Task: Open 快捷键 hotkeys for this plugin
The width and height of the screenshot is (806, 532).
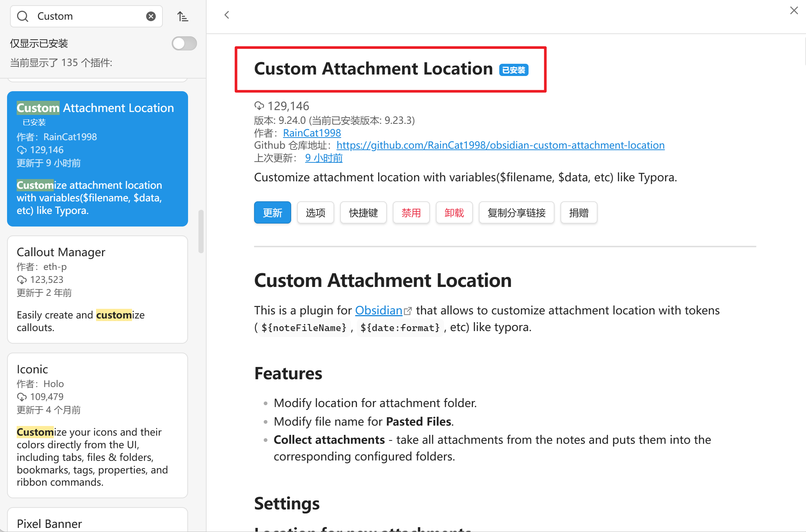Action: click(x=363, y=212)
